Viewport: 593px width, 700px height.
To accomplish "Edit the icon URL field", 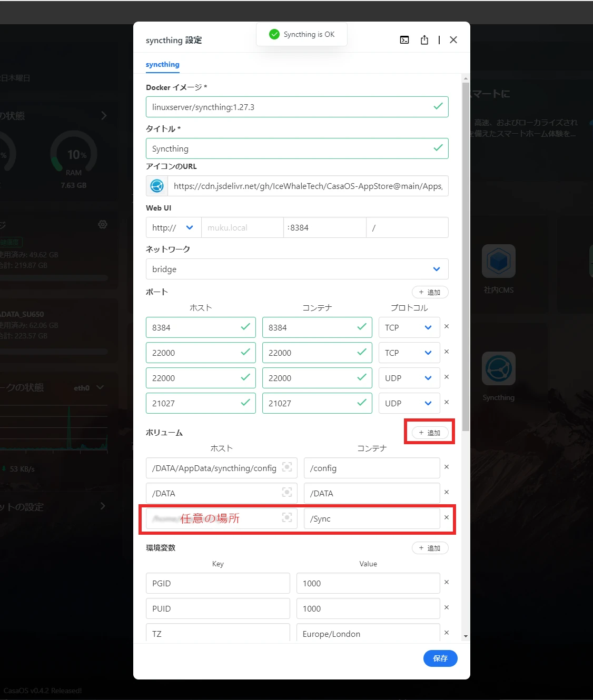I will point(308,186).
